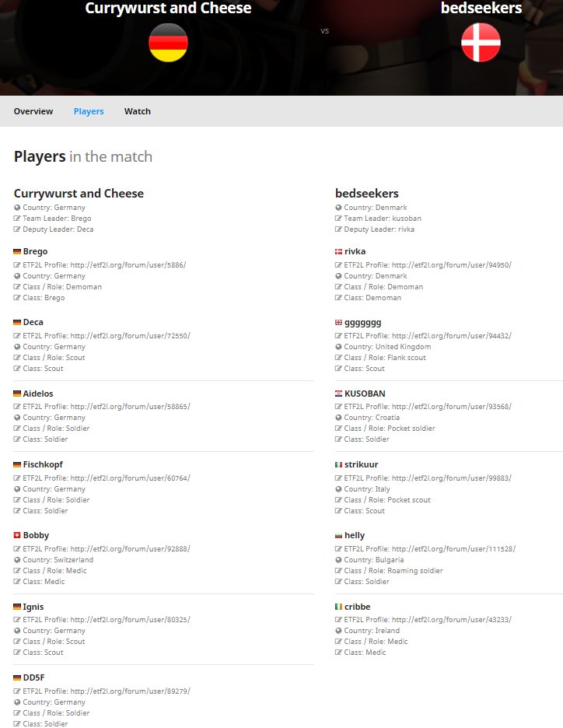Click the Italian flag icon beside strikuur
This screenshot has width=563, height=728.
[339, 465]
